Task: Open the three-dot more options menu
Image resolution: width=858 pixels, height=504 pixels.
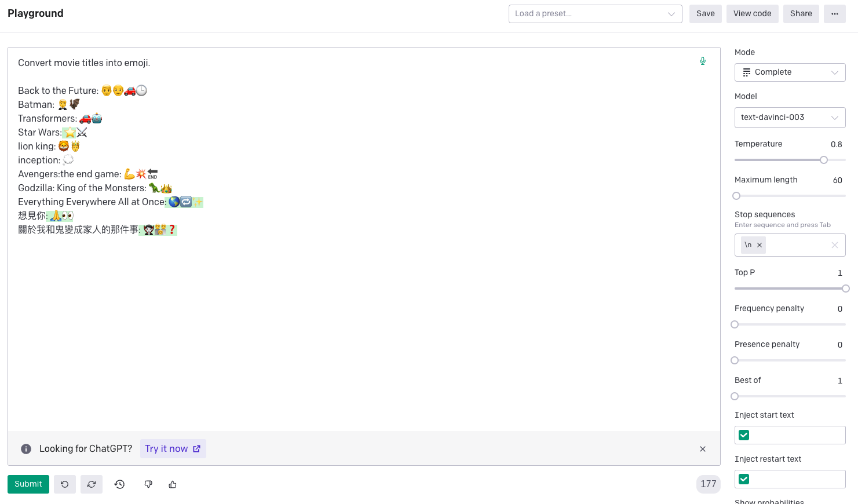Action: [835, 14]
